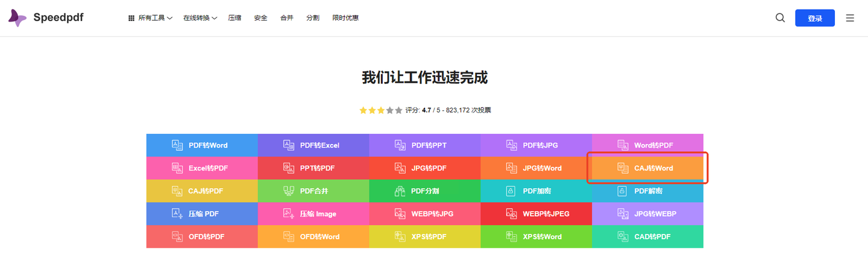Open the PDF转Excel tool
This screenshot has height=276, width=868.
coord(313,145)
